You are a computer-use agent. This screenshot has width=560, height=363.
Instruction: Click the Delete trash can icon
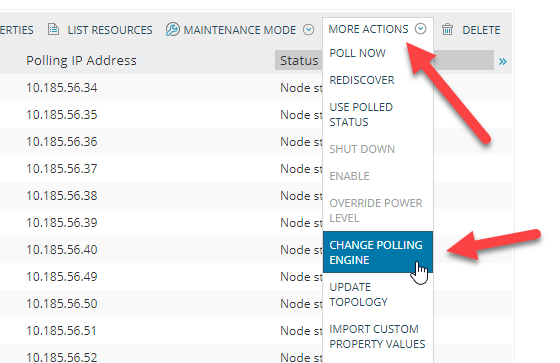(x=447, y=29)
